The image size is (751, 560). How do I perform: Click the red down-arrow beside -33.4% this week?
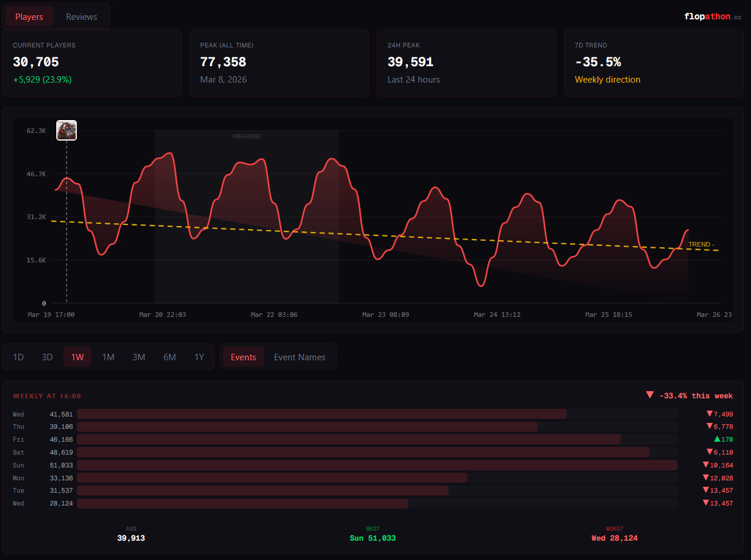pyautogui.click(x=650, y=395)
